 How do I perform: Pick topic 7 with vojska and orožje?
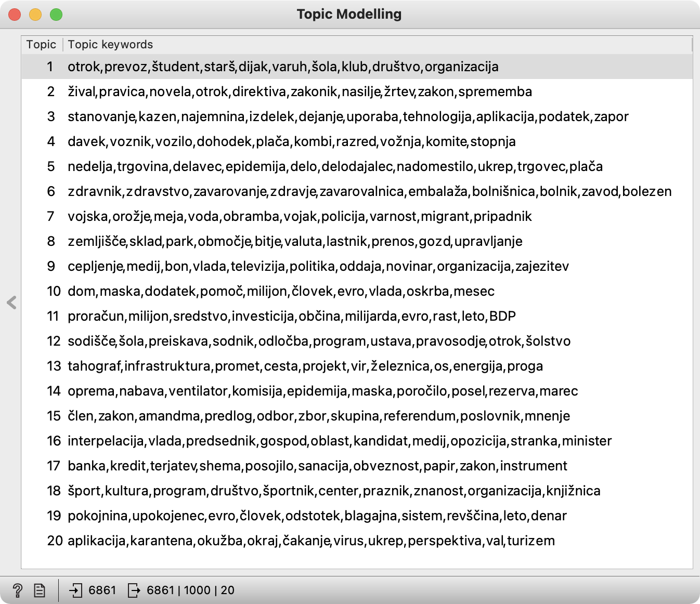(x=300, y=216)
